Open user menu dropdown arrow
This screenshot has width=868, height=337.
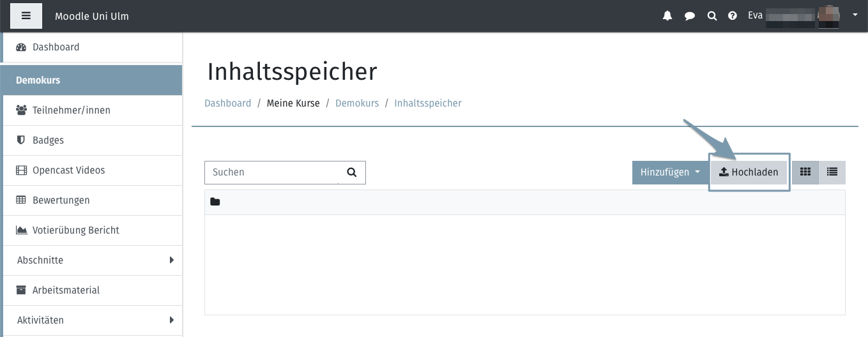point(855,15)
